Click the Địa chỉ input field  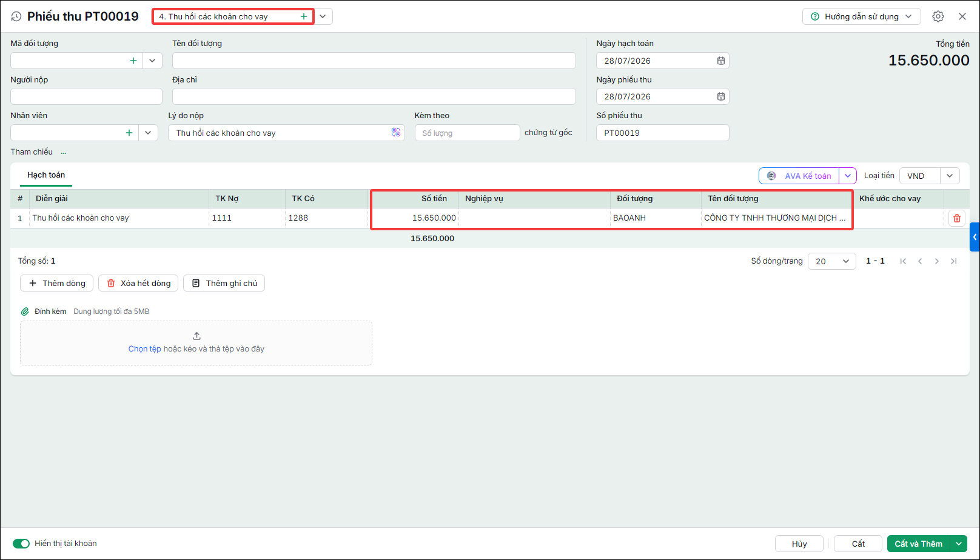[x=374, y=96]
